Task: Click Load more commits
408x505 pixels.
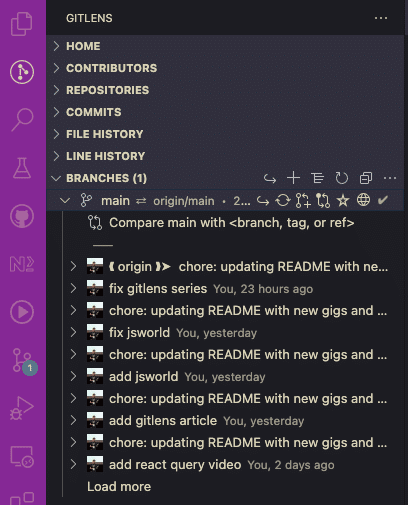Action: (119, 487)
